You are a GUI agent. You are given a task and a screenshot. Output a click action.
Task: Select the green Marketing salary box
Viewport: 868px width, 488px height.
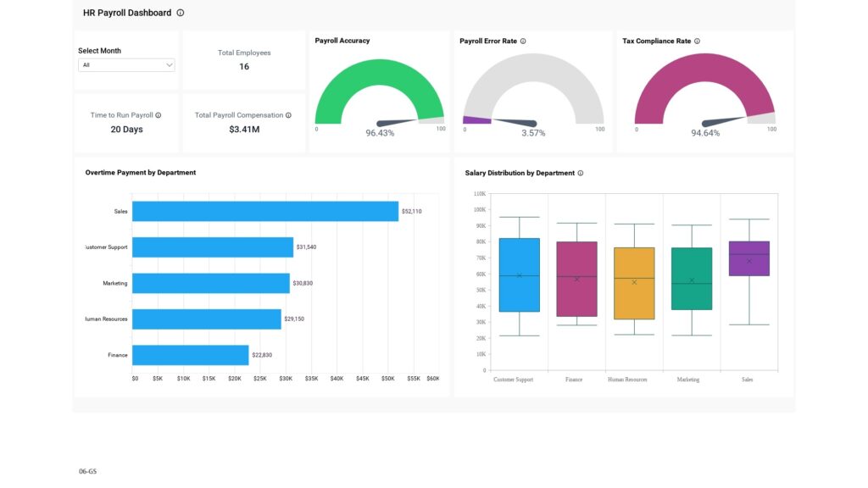coord(692,279)
